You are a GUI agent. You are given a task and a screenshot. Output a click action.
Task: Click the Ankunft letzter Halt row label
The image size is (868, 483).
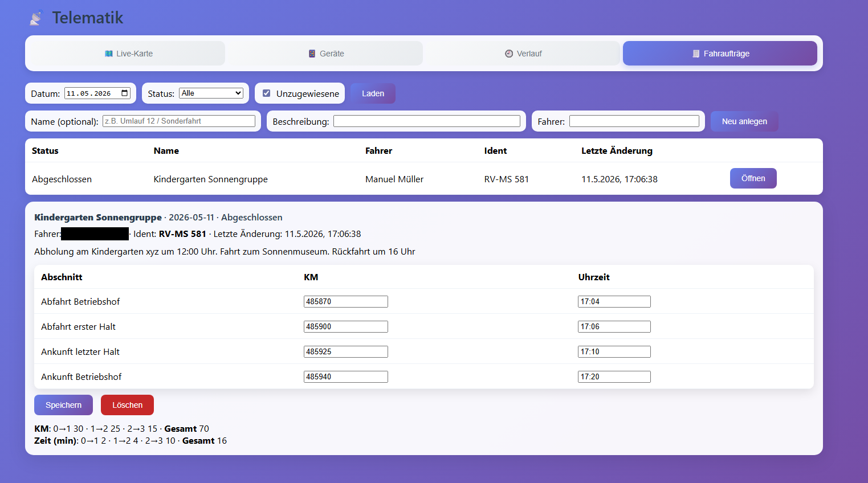[80, 351]
